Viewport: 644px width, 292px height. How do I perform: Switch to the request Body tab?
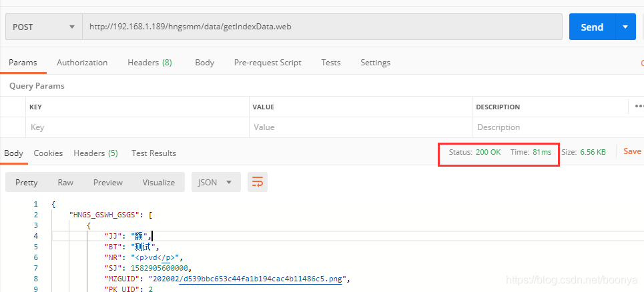[x=204, y=63]
